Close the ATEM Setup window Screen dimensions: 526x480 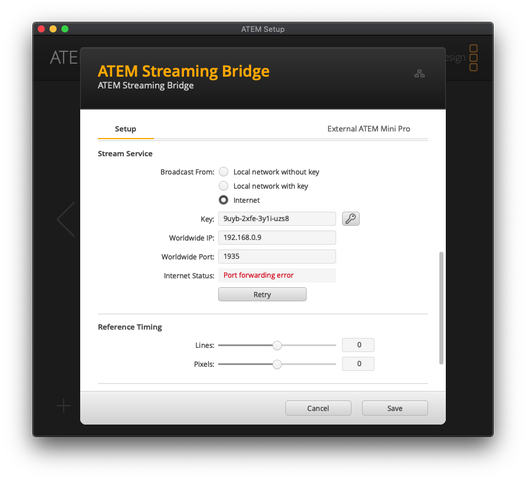tap(41, 29)
